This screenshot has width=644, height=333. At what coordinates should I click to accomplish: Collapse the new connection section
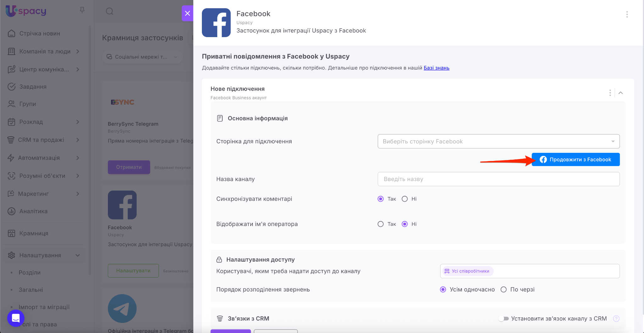click(x=620, y=93)
